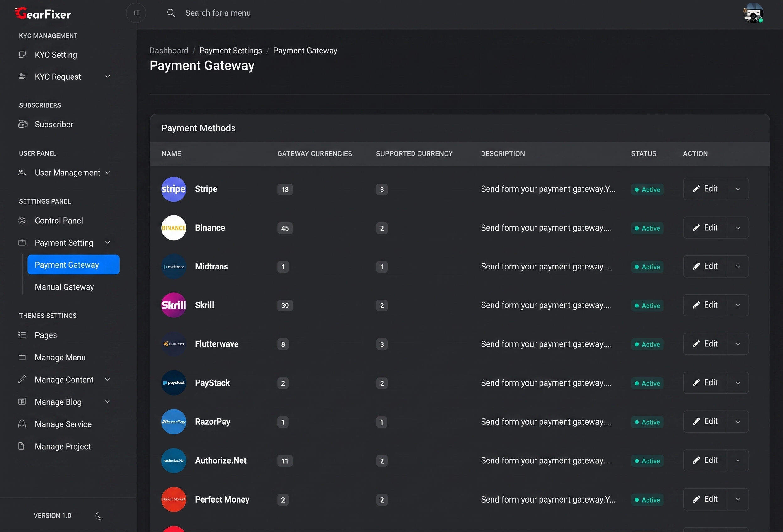Click the Skrill logo icon
The height and width of the screenshot is (532, 783).
click(x=173, y=305)
